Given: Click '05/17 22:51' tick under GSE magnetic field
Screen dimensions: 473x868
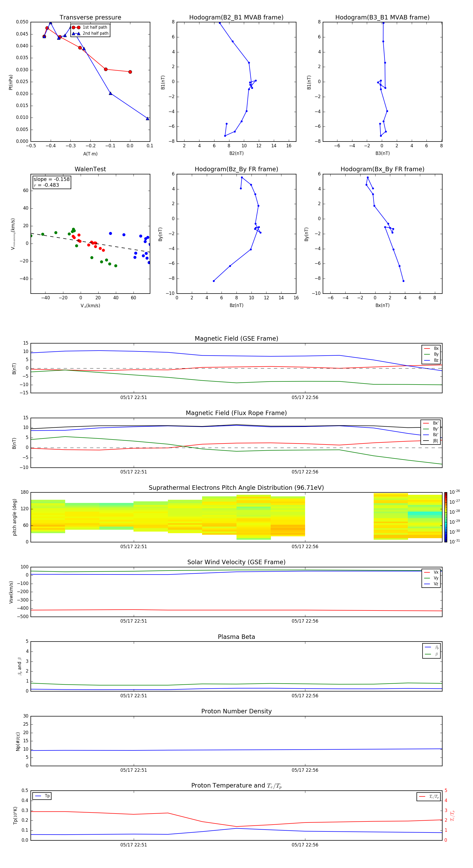Looking at the screenshot, I should tap(134, 398).
